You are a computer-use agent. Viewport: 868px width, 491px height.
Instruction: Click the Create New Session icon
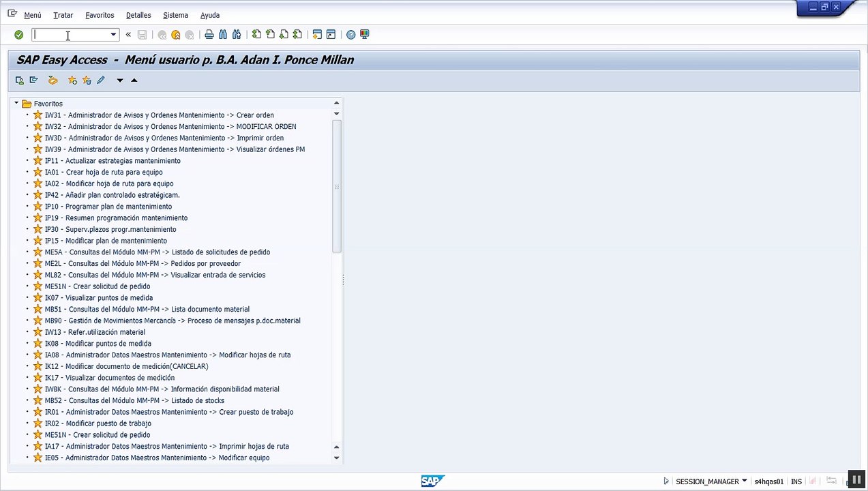point(317,35)
